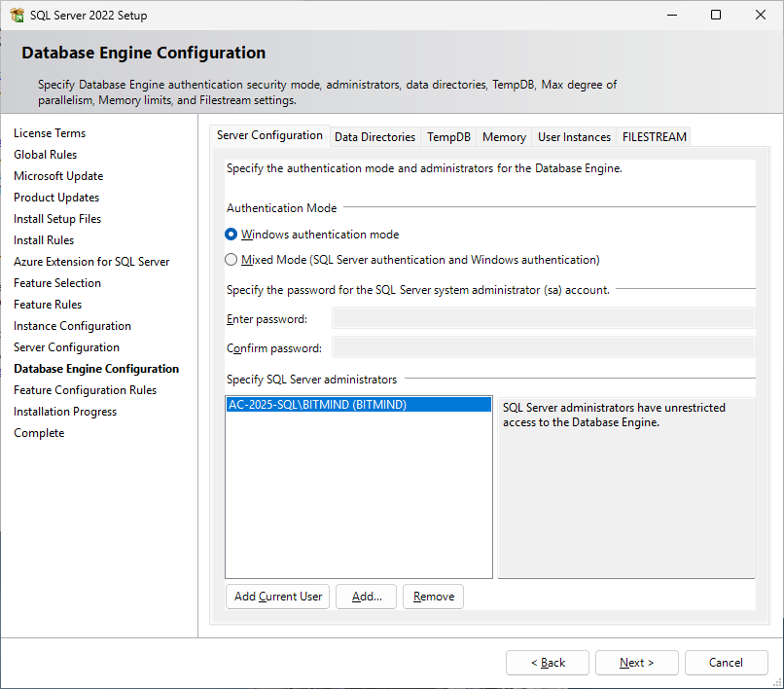Switch to the Data Directories tab
This screenshot has height=689, width=784.
coord(374,137)
